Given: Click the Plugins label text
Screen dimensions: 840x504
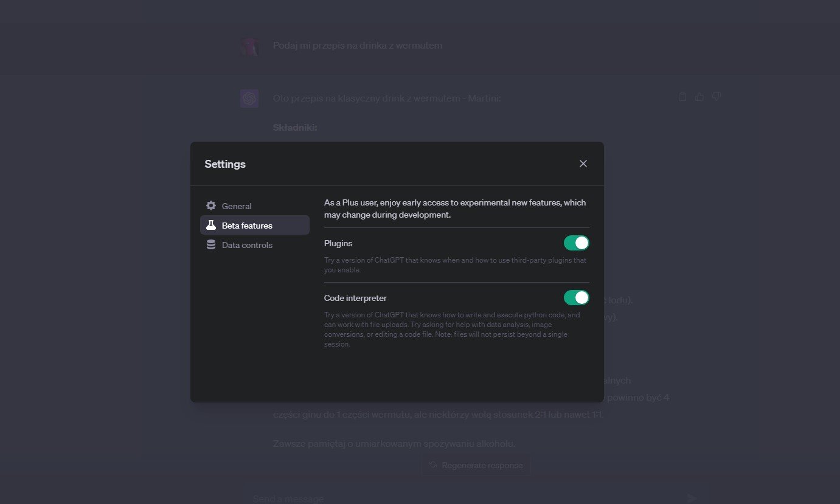Looking at the screenshot, I should (x=338, y=243).
